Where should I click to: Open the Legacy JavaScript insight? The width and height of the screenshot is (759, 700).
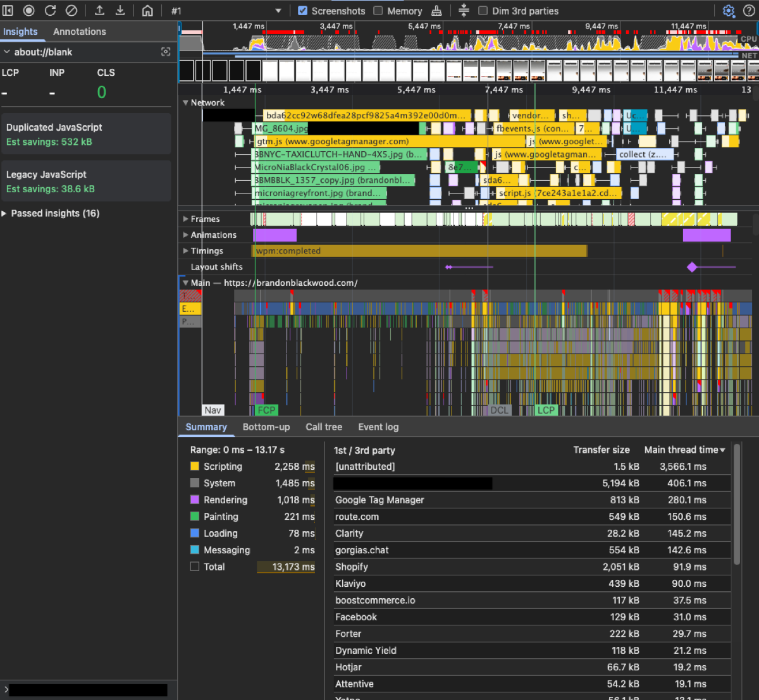pos(86,180)
